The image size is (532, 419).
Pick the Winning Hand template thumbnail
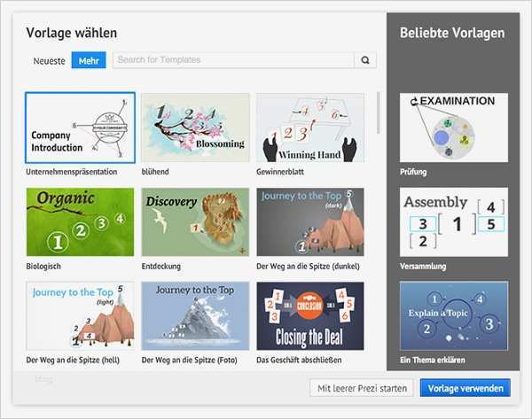click(x=310, y=128)
